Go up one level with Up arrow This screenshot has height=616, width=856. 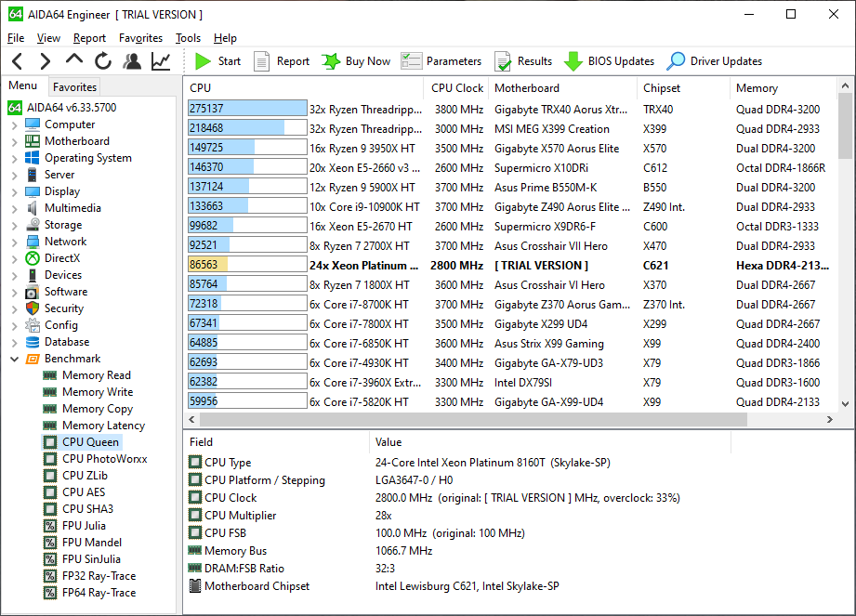74,59
